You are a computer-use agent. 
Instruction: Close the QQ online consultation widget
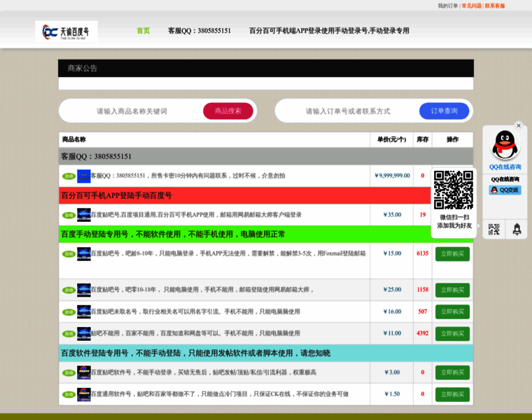click(x=519, y=126)
